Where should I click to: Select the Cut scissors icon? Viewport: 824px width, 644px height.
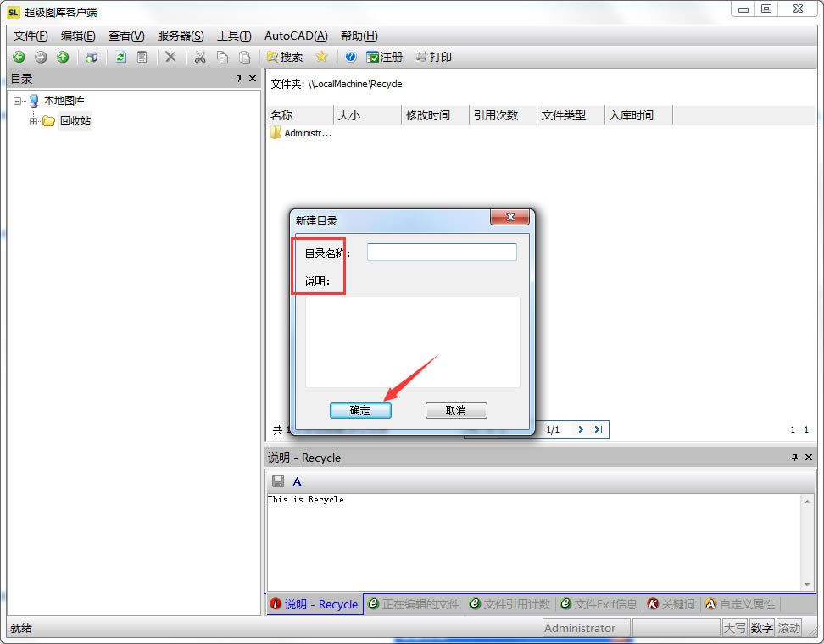pyautogui.click(x=199, y=58)
